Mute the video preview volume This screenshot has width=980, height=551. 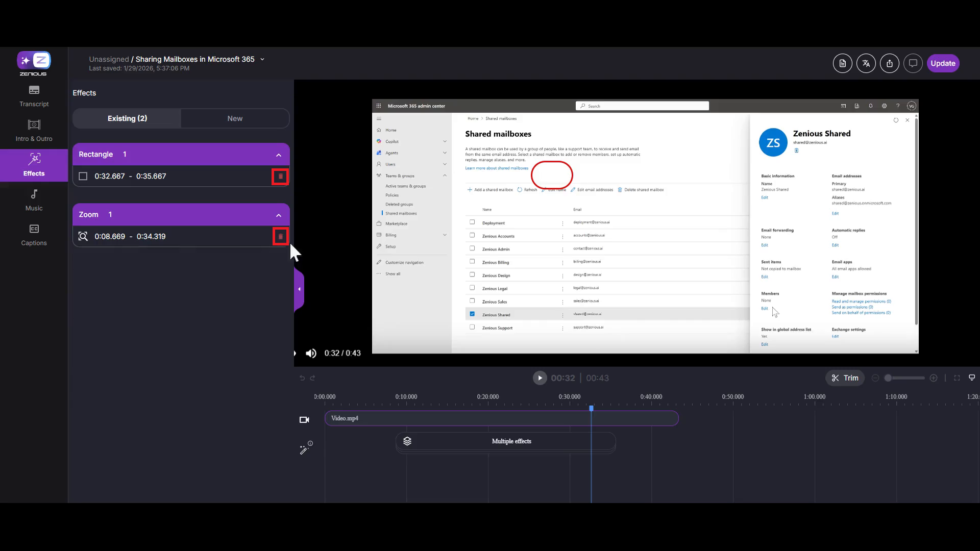click(x=311, y=353)
